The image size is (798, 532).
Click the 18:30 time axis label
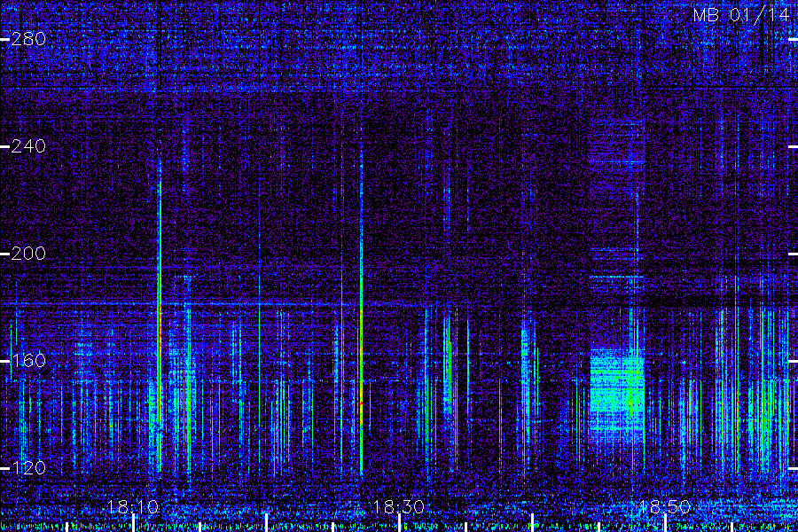[398, 506]
